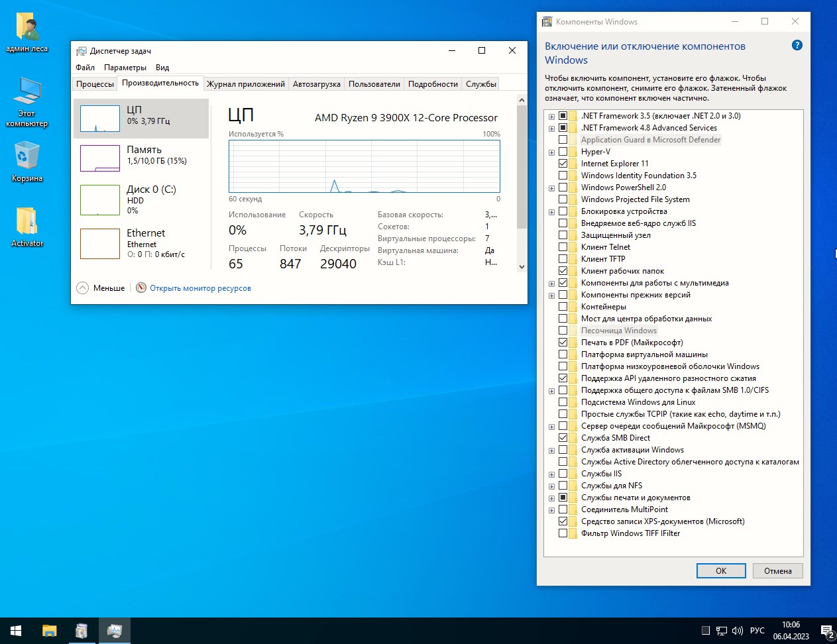The height and width of the screenshot is (644, 837).
Task: Open the notification center icon in the tray
Action: 826,631
